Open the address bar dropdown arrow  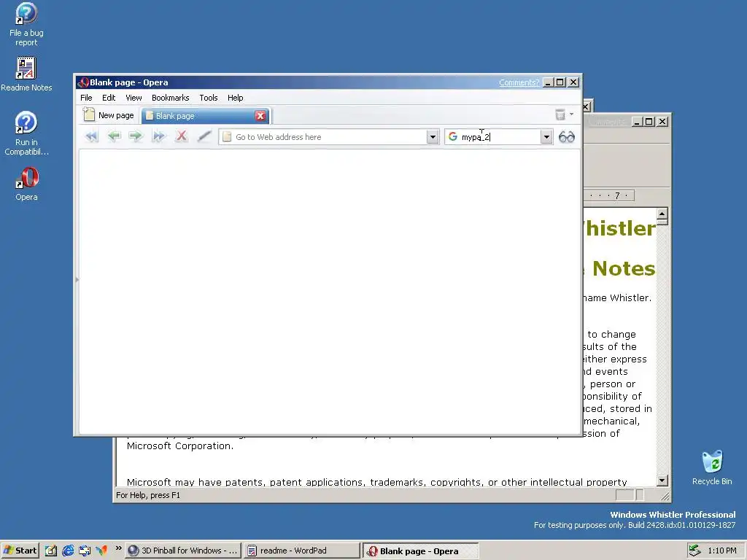coord(432,137)
